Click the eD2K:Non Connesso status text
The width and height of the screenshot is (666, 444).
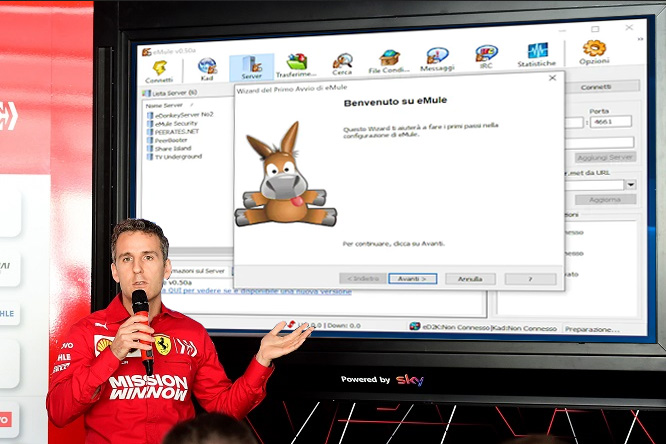pos(456,328)
